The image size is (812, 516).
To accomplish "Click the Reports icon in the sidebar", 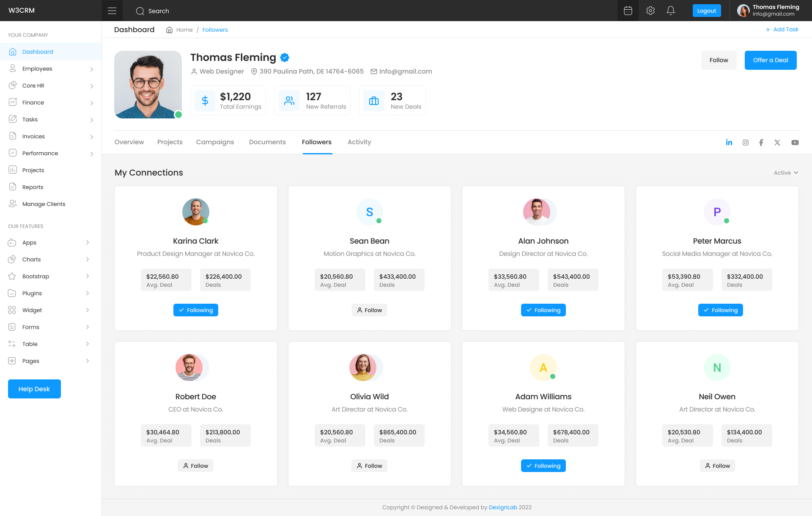I will (x=13, y=187).
